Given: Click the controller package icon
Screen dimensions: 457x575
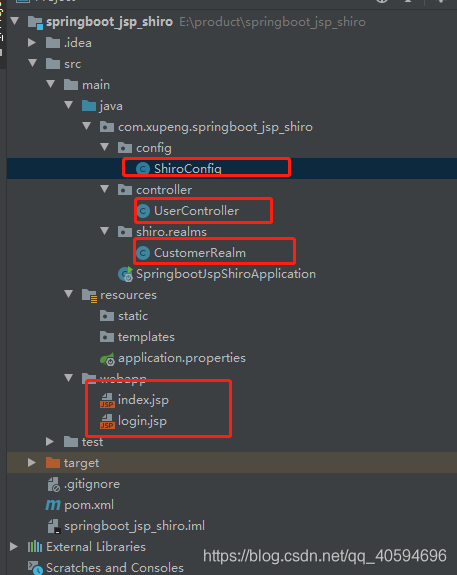Looking at the screenshot, I should point(125,190).
